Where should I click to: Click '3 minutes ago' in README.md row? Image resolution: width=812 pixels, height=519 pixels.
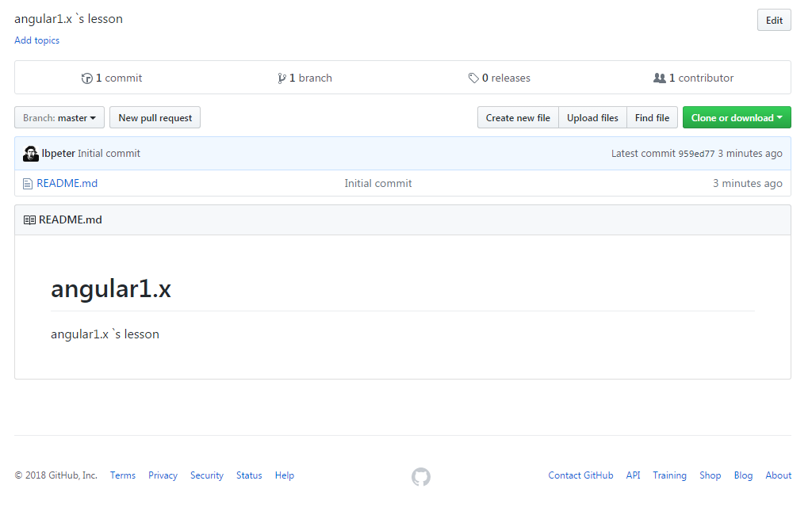(747, 184)
